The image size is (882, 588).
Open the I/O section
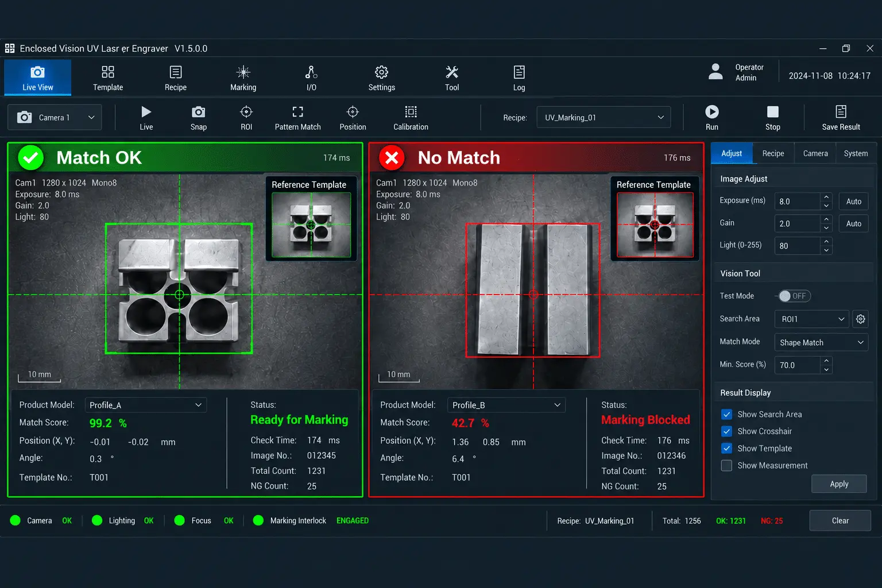pos(311,78)
